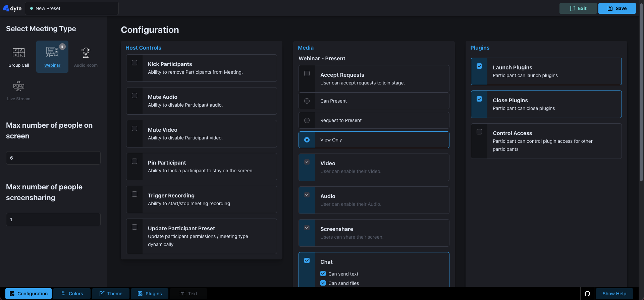The width and height of the screenshot is (644, 300).
Task: Enable Pin Participant checkbox
Action: 135,161
